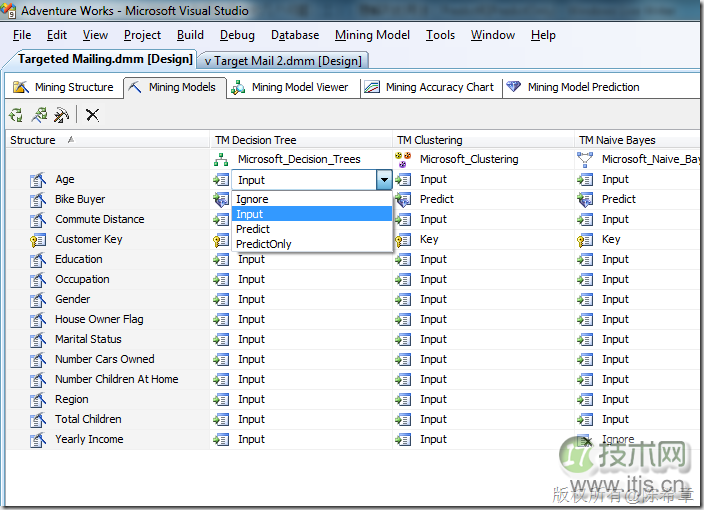The image size is (704, 510).
Task: Click the key icon beside Customer Key
Action: pos(38,240)
